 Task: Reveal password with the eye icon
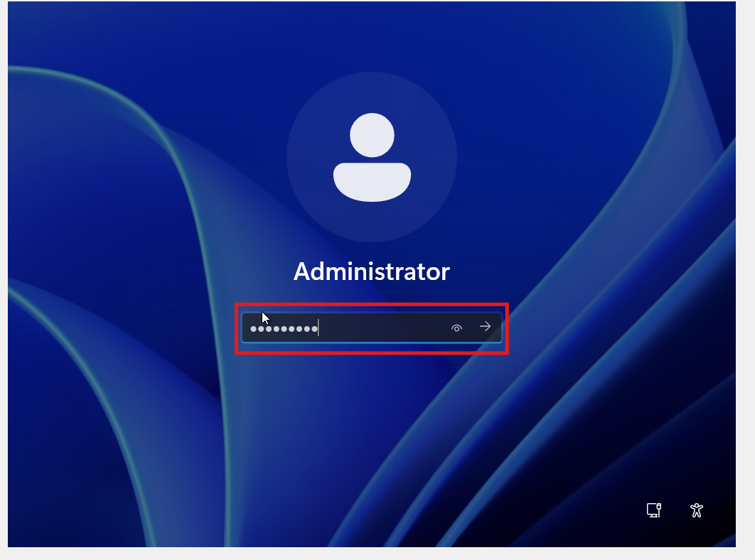pyautogui.click(x=456, y=328)
